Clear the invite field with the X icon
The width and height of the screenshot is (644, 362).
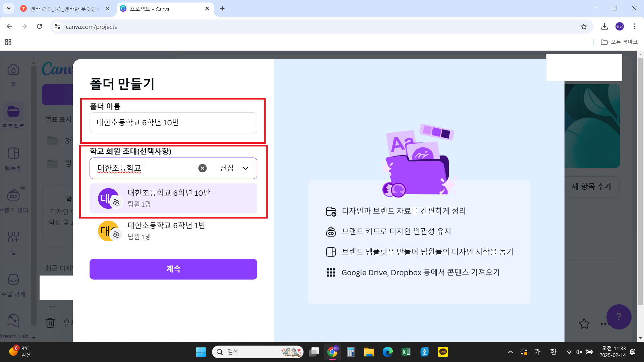(x=202, y=168)
